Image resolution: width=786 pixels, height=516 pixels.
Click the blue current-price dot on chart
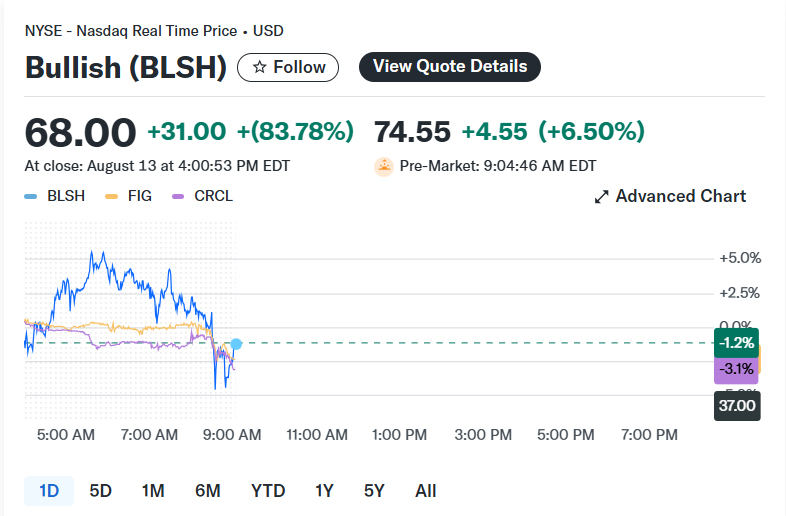236,344
